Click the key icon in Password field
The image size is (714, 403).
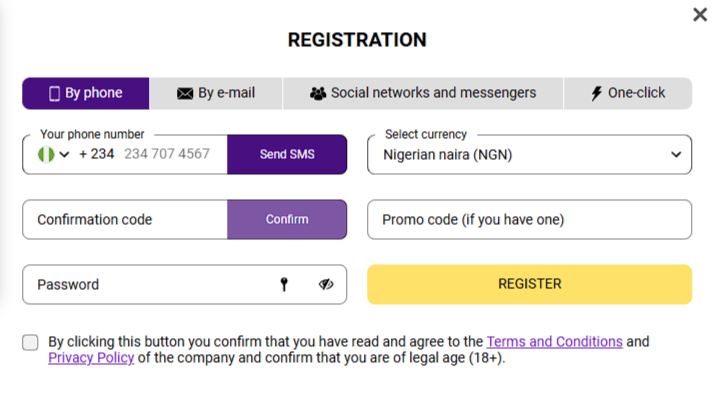pyautogui.click(x=284, y=284)
